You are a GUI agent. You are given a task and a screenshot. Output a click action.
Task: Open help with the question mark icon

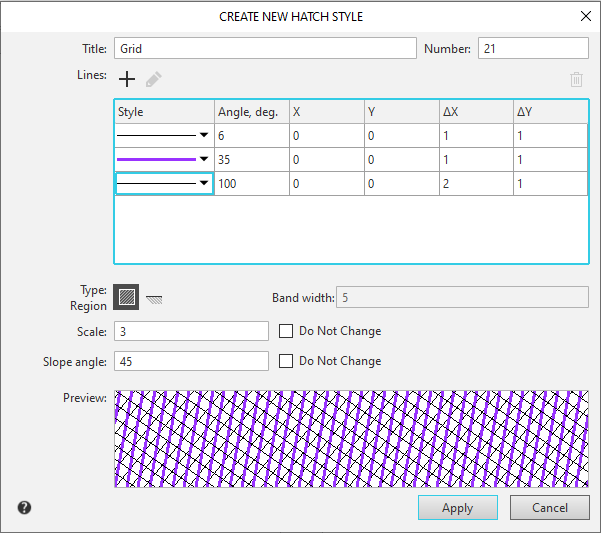click(x=24, y=507)
